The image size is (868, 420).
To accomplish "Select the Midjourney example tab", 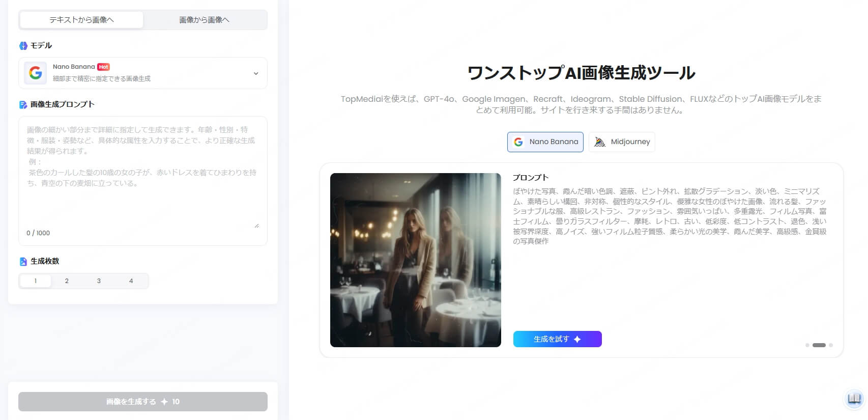I will pos(622,142).
